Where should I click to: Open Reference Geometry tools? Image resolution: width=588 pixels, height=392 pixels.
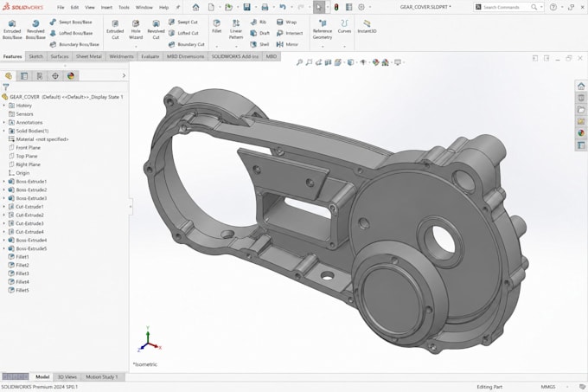click(323, 29)
